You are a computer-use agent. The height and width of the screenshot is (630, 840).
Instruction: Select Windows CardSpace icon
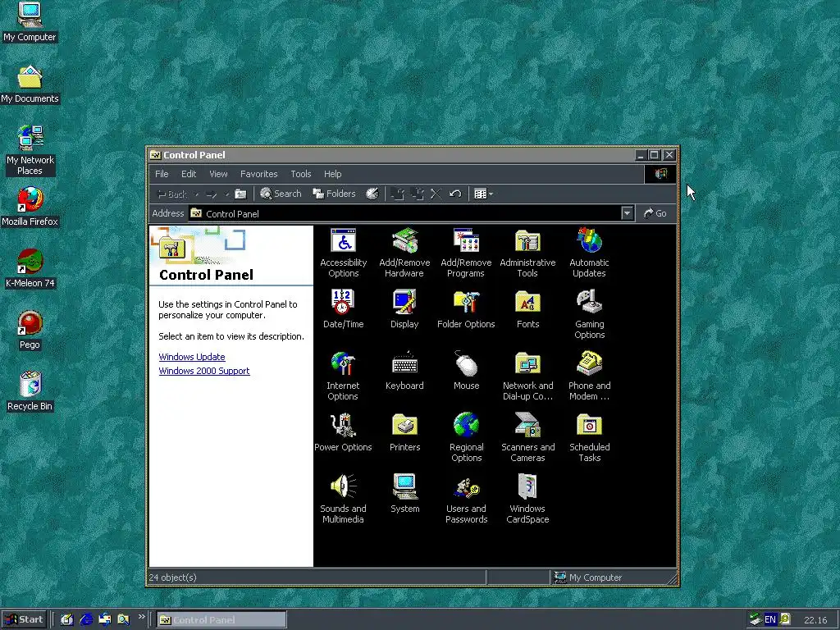point(527,500)
